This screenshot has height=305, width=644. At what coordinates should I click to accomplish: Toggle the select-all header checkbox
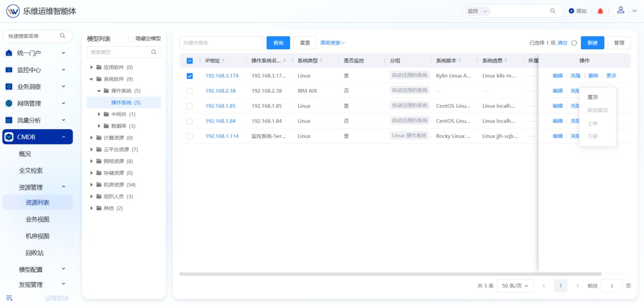(190, 61)
